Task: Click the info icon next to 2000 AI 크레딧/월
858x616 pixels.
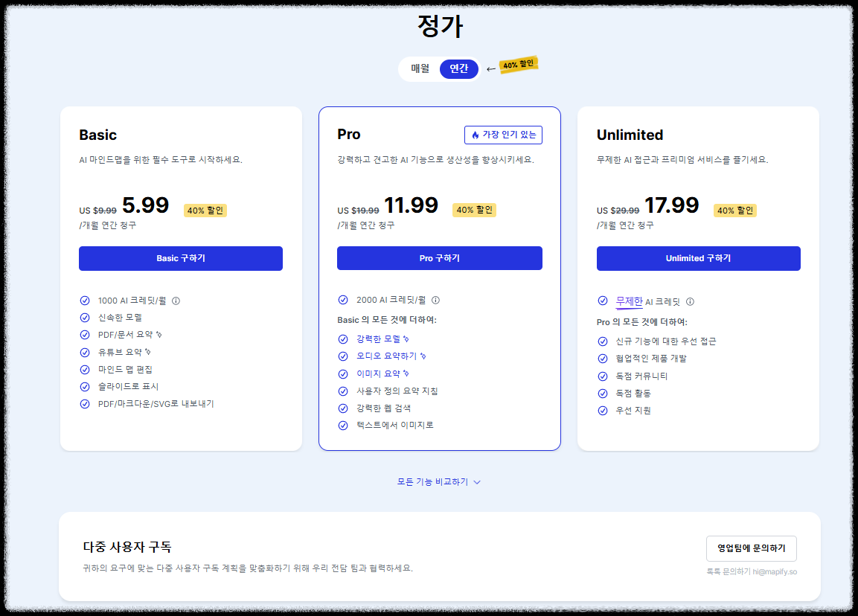Action: [x=436, y=300]
